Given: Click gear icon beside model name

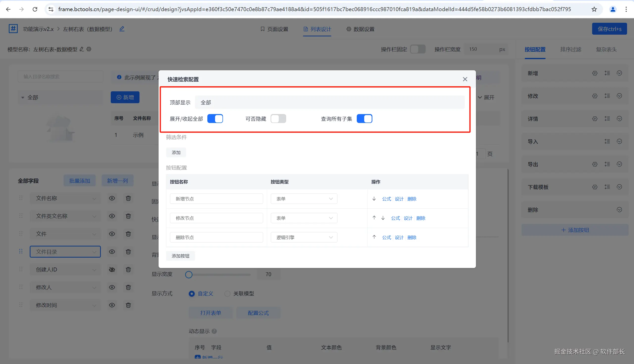Looking at the screenshot, I should 89,49.
